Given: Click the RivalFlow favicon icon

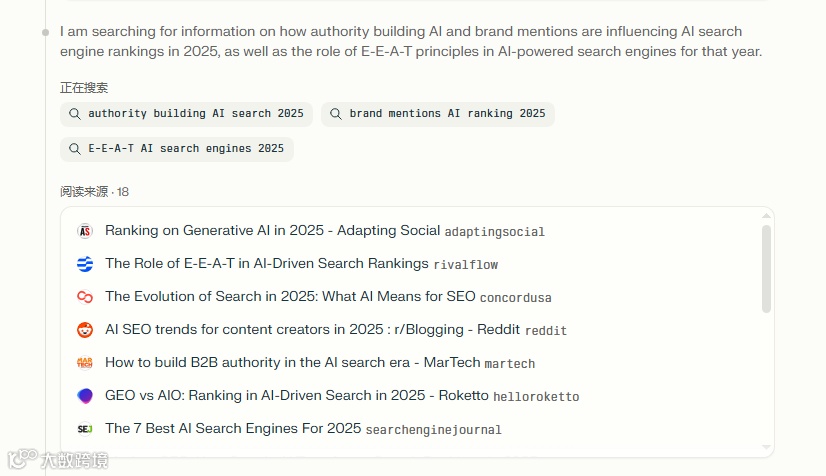Looking at the screenshot, I should (85, 264).
